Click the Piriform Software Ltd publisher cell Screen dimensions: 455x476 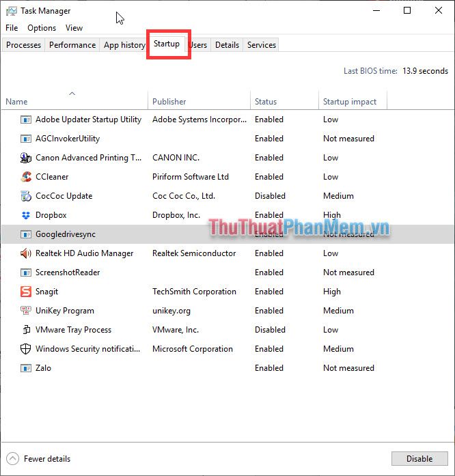coord(191,177)
